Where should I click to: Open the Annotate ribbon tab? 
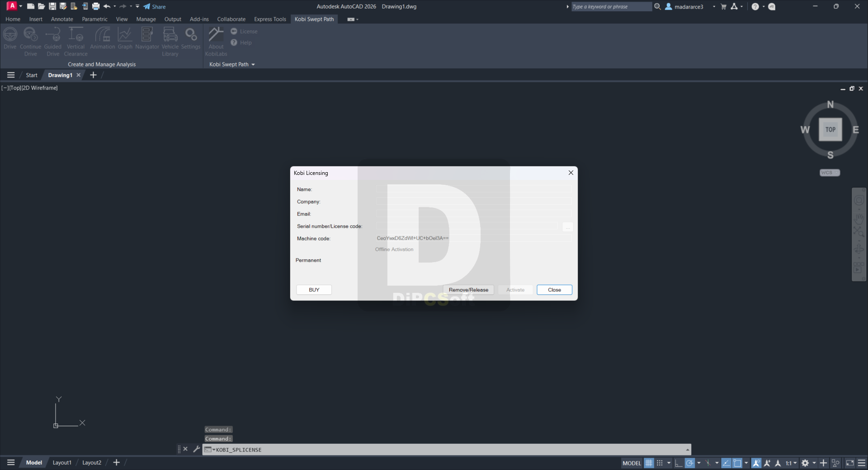tap(62, 19)
